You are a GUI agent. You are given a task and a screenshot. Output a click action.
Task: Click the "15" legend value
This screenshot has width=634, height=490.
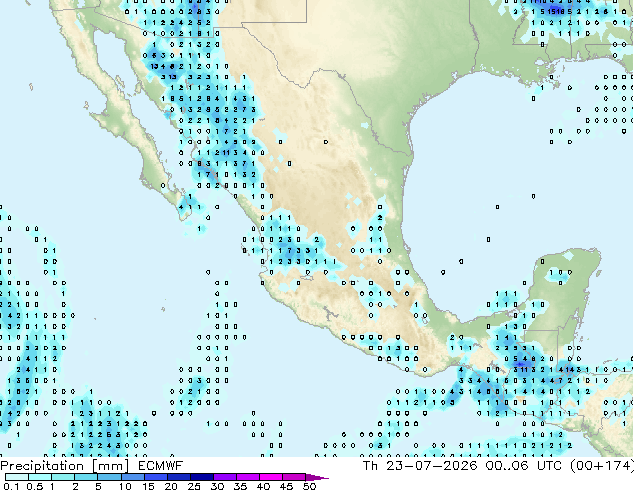point(148,486)
